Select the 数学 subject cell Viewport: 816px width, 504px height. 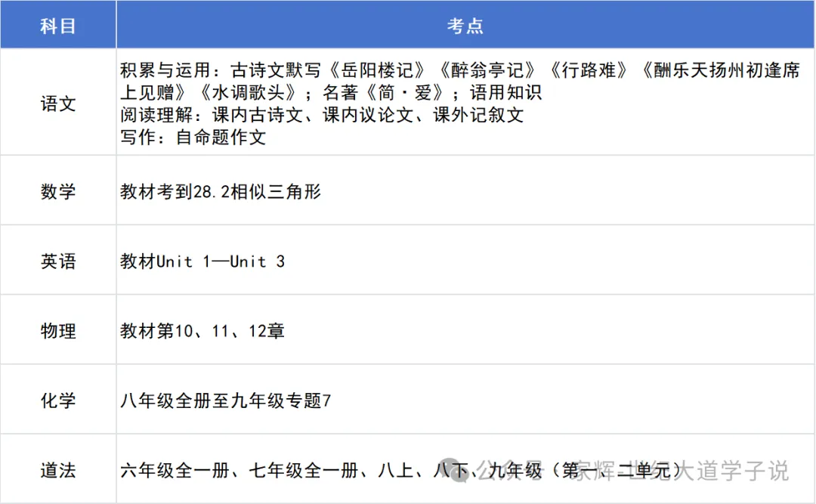coord(58,190)
